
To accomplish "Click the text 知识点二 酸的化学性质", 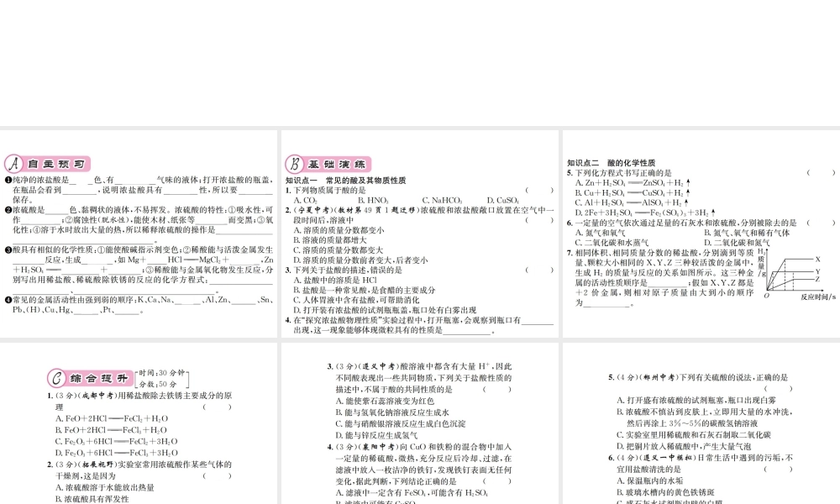I will [x=612, y=163].
